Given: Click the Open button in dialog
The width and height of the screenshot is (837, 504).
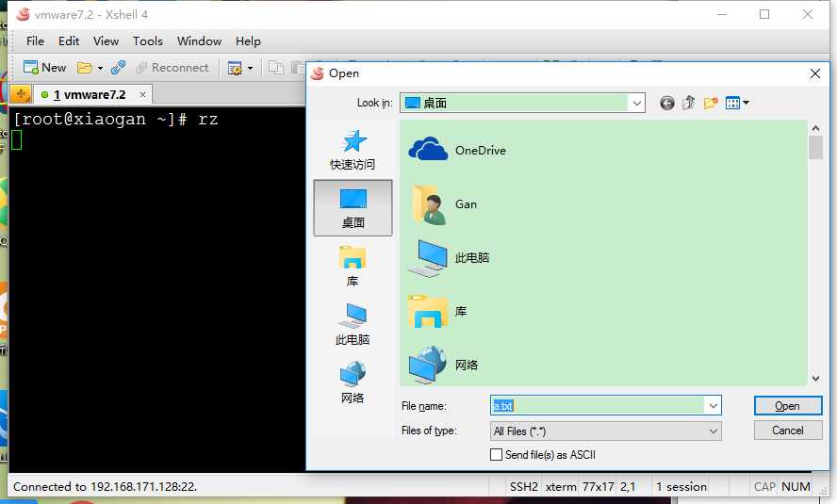Looking at the screenshot, I should 788,406.
